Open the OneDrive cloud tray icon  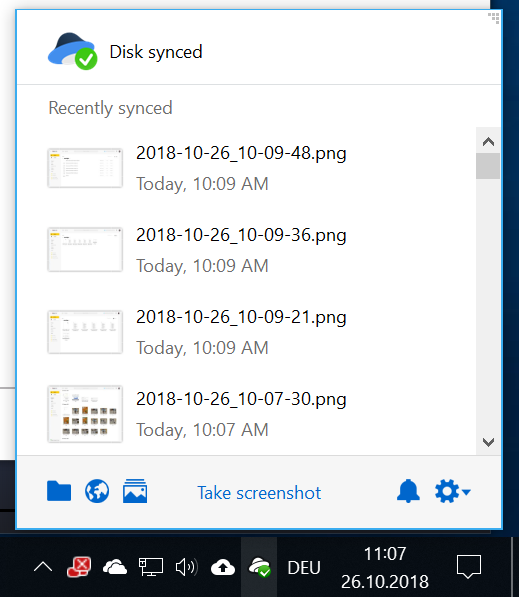(115, 567)
